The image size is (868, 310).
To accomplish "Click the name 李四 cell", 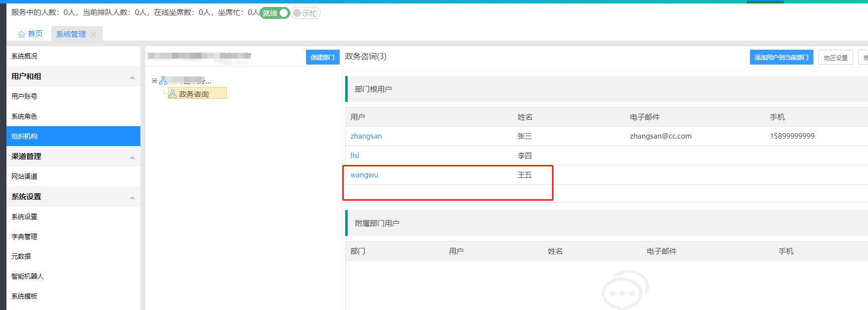I will tap(525, 155).
